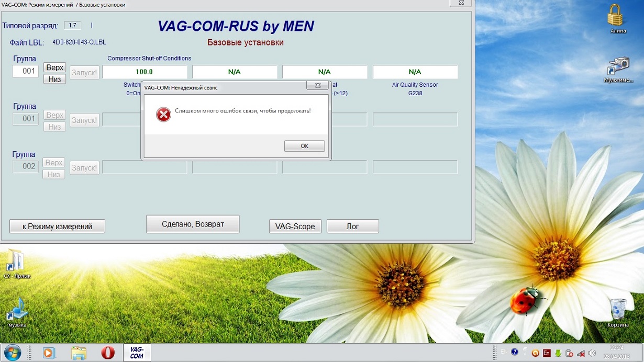
Task: Open the Мультимедиа camera desktop shortcut
Action: click(618, 70)
